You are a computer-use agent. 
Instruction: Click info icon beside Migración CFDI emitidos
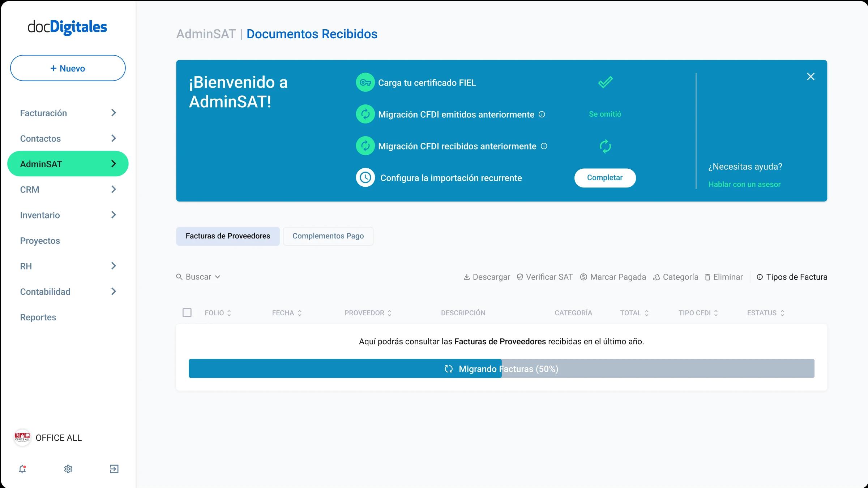tap(542, 115)
